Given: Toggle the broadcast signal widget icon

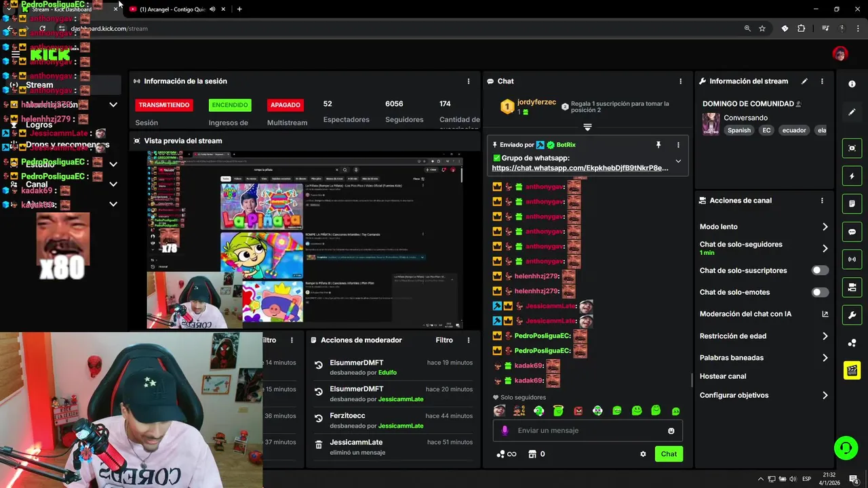Looking at the screenshot, I should (852, 260).
